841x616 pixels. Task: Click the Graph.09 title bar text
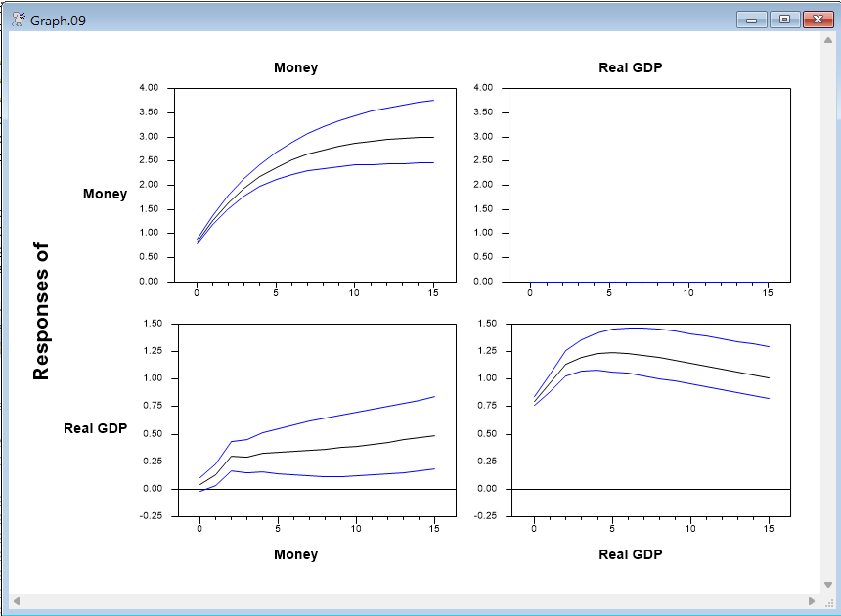pyautogui.click(x=58, y=20)
